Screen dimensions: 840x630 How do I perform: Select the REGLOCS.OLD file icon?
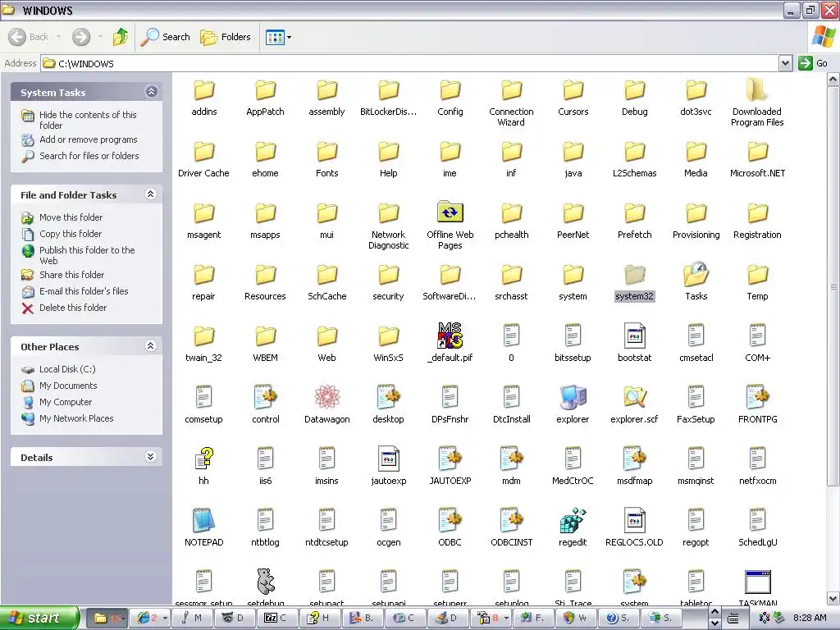click(634, 521)
